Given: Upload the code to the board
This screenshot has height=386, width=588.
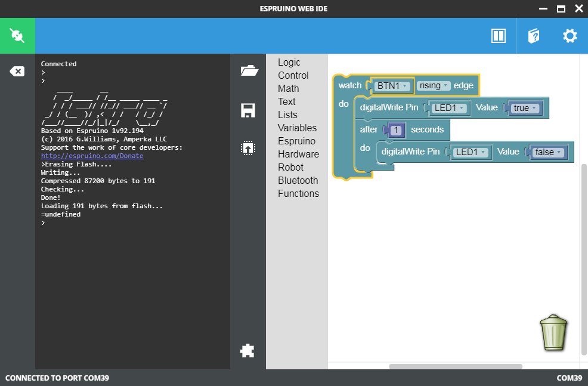Looking at the screenshot, I should [248, 147].
